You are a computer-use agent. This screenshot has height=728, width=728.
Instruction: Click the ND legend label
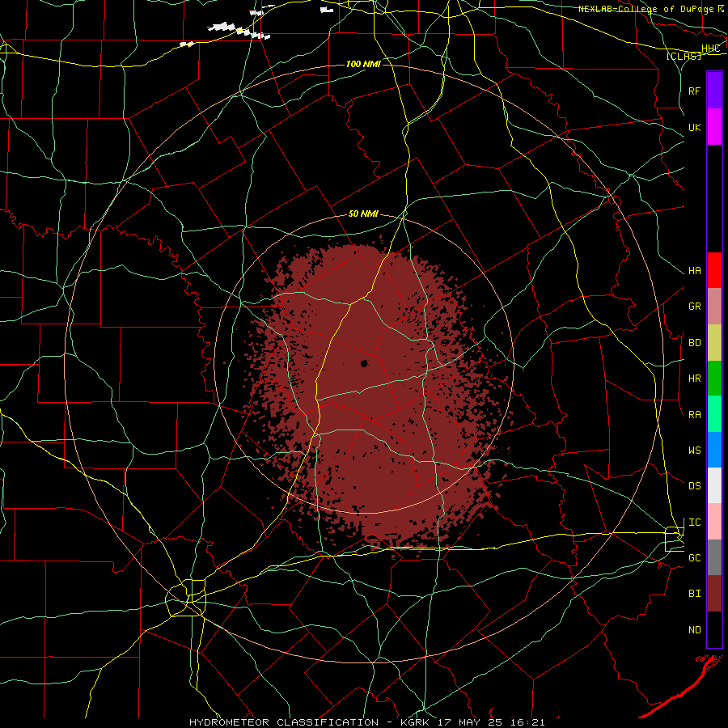[694, 630]
